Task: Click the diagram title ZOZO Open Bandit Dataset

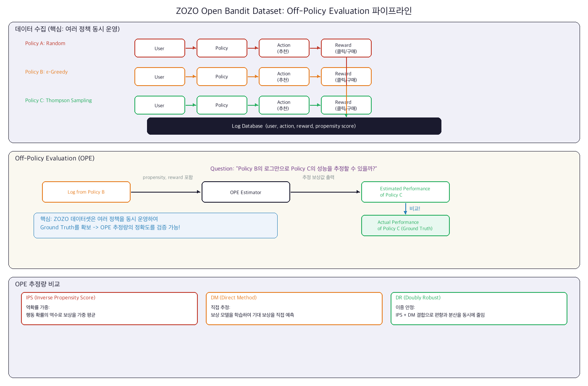Action: pyautogui.click(x=294, y=11)
